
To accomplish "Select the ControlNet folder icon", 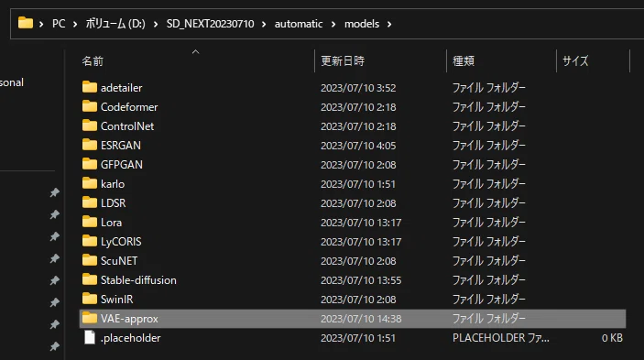I will 90,125.
